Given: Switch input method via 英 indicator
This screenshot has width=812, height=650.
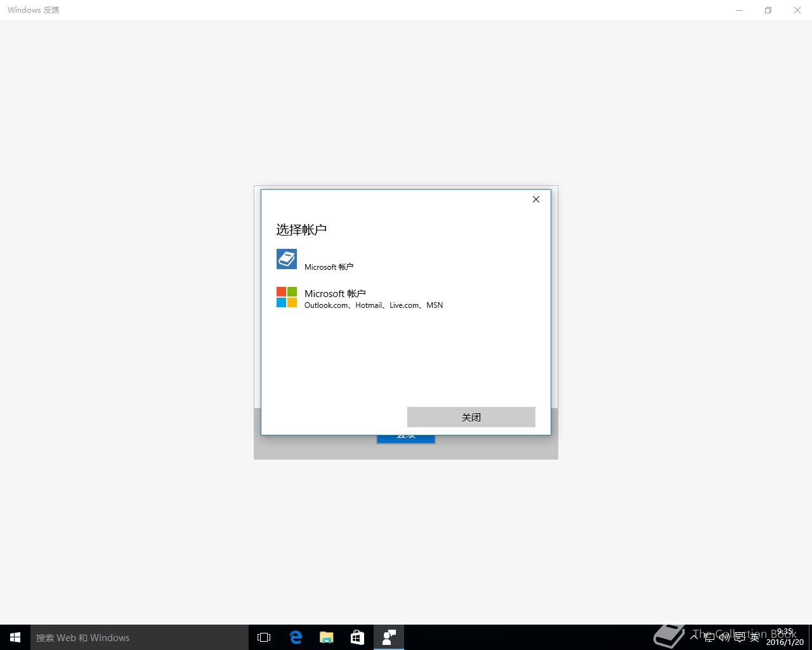Looking at the screenshot, I should click(754, 637).
